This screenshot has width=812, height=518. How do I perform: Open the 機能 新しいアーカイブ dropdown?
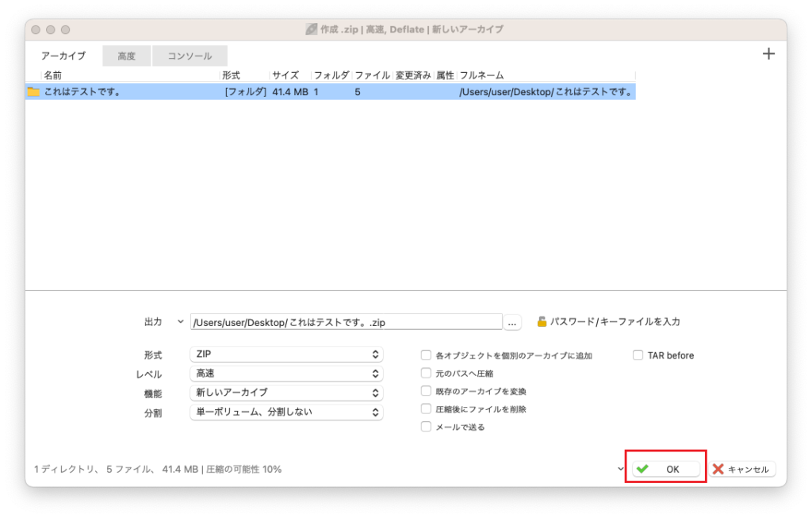point(286,393)
